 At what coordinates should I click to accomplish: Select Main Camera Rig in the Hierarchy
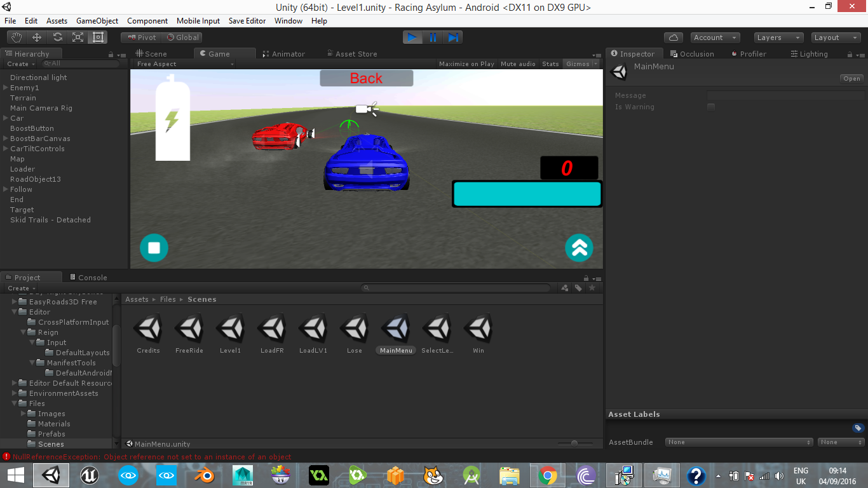pyautogui.click(x=41, y=108)
